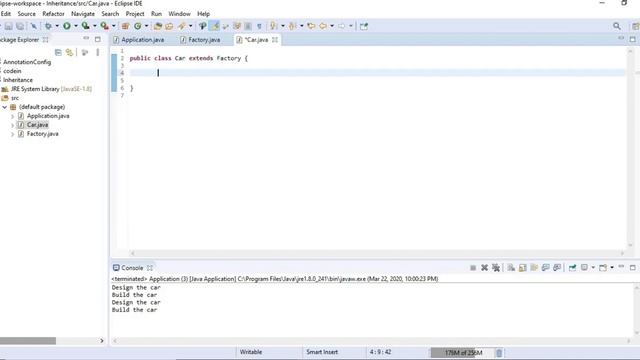This screenshot has height=360, width=640.
Task: Select the AnnotationConfig project
Action: tap(27, 62)
